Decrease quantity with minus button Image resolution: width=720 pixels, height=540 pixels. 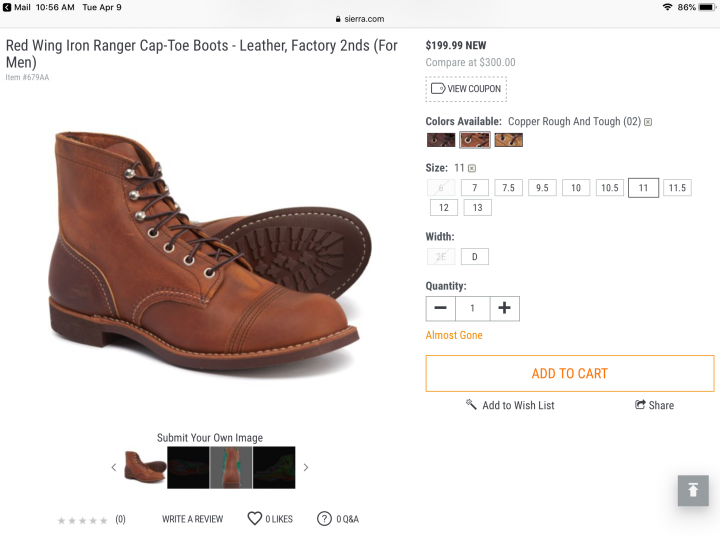tap(440, 308)
